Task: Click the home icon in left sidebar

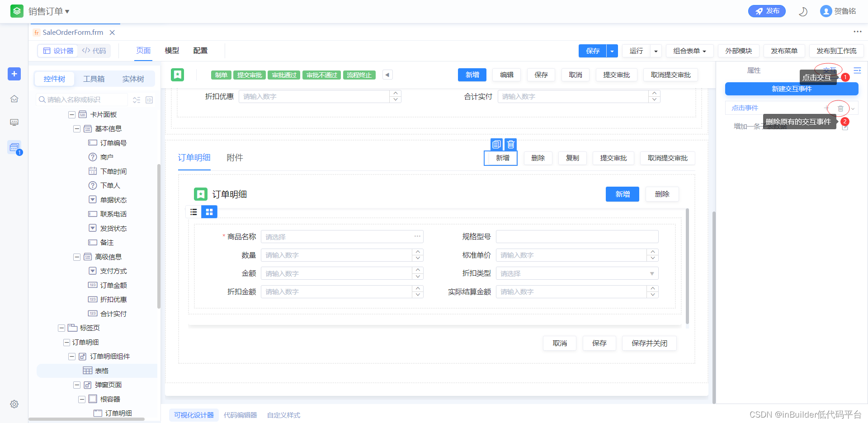Action: click(x=14, y=98)
